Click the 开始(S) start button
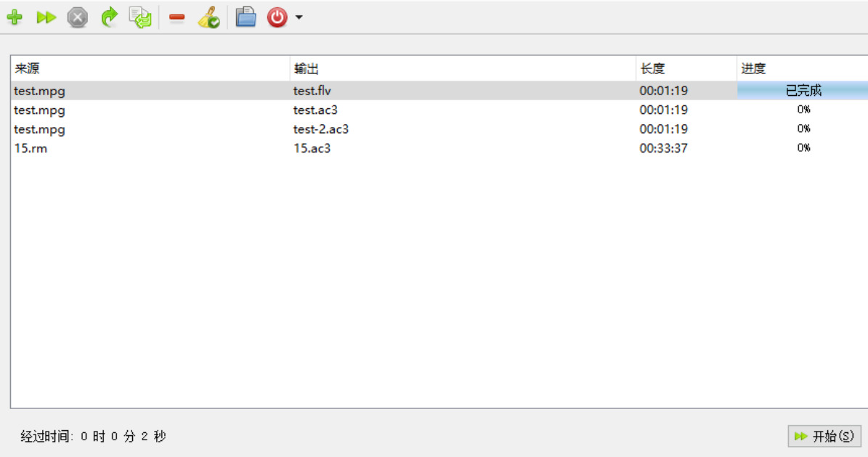The image size is (868, 457). [x=824, y=436]
